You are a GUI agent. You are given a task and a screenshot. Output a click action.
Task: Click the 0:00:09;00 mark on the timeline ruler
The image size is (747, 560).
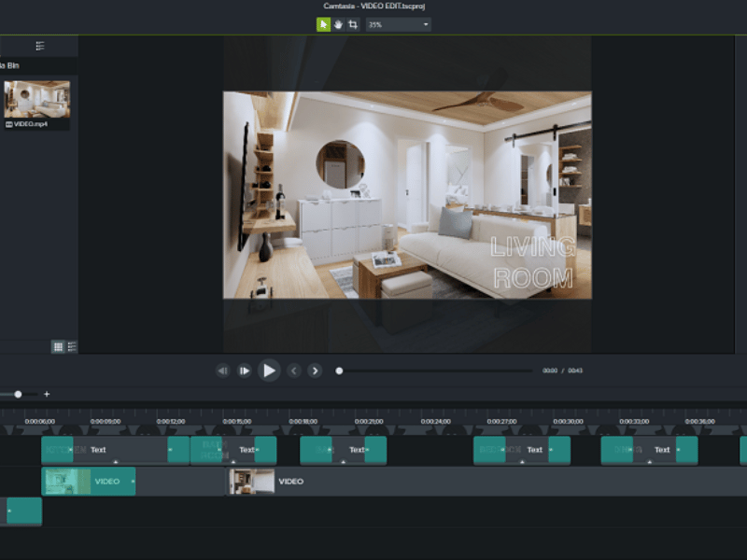pos(106,422)
